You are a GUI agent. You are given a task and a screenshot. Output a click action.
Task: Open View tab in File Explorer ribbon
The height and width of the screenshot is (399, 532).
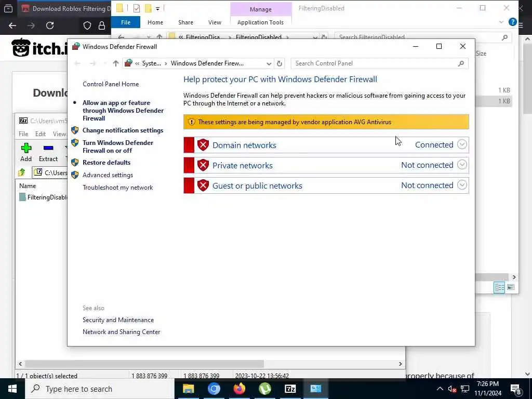(x=215, y=22)
